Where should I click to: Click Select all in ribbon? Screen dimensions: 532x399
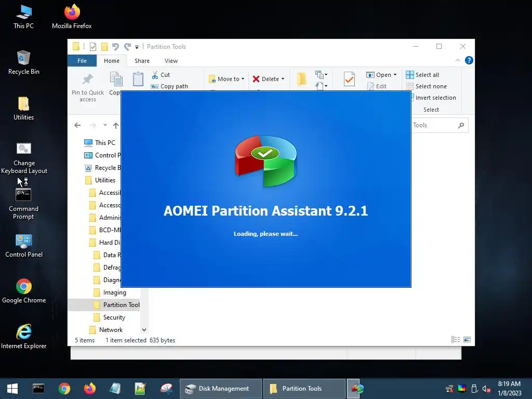(422, 75)
